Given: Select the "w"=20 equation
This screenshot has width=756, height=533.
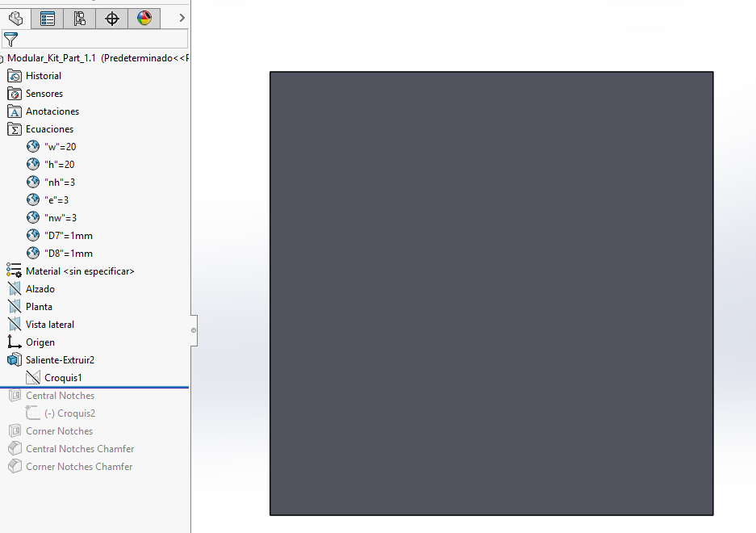Looking at the screenshot, I should click(61, 147).
